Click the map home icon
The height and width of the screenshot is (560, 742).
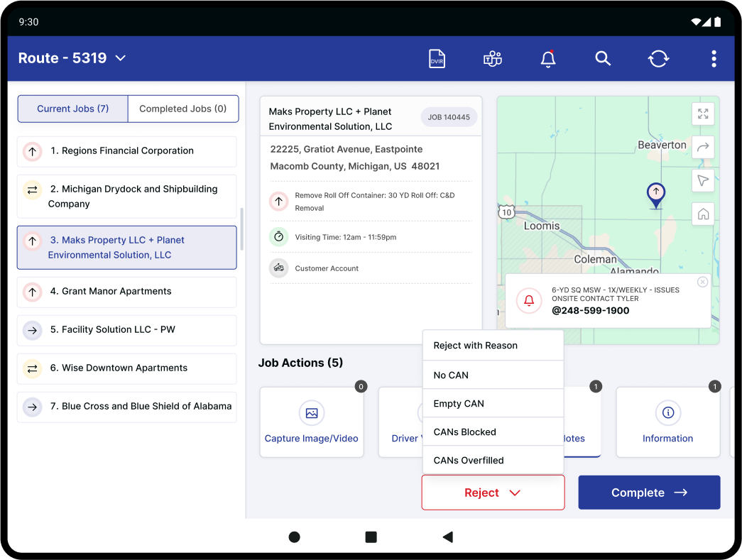(x=703, y=214)
